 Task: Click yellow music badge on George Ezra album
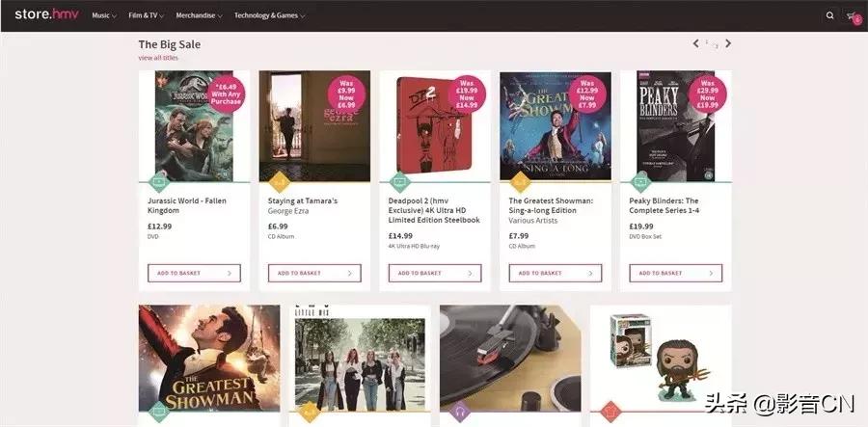tap(279, 181)
